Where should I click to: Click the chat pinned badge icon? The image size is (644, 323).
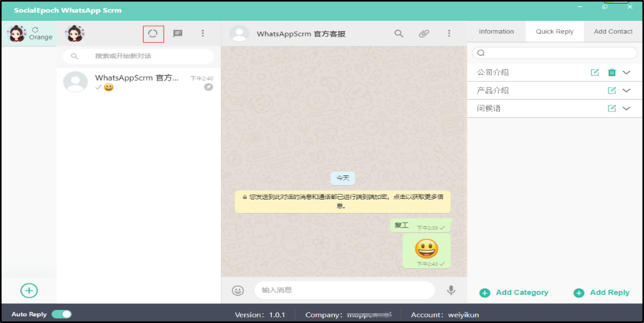coord(208,87)
